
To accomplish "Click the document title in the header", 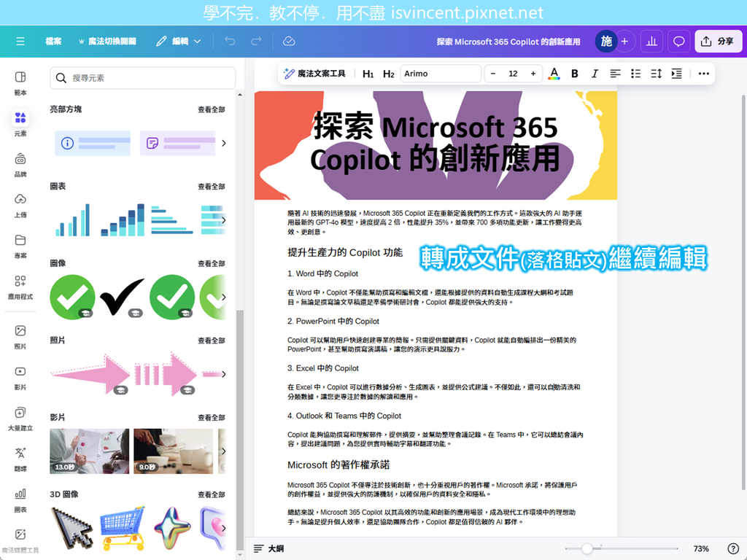I will (508, 42).
